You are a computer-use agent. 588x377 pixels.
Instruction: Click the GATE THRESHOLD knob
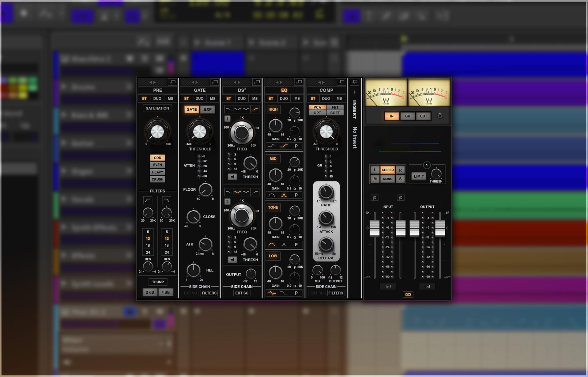(x=199, y=132)
